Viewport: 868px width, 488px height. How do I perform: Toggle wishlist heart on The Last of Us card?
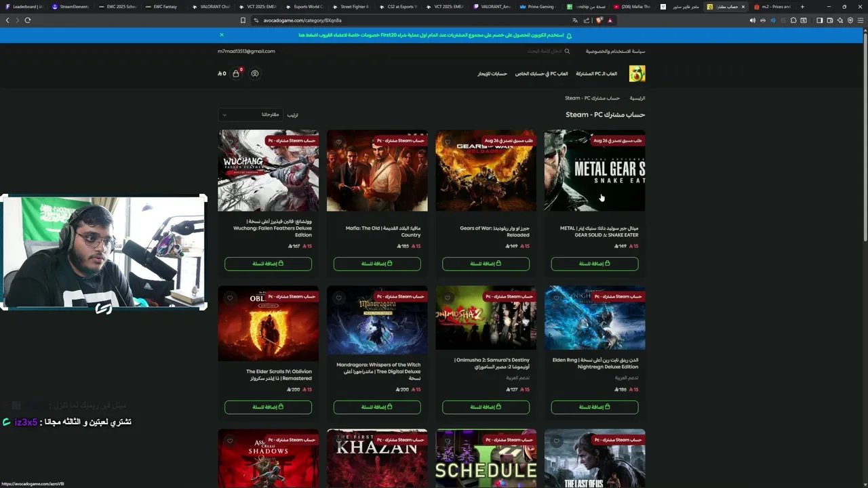(x=557, y=441)
